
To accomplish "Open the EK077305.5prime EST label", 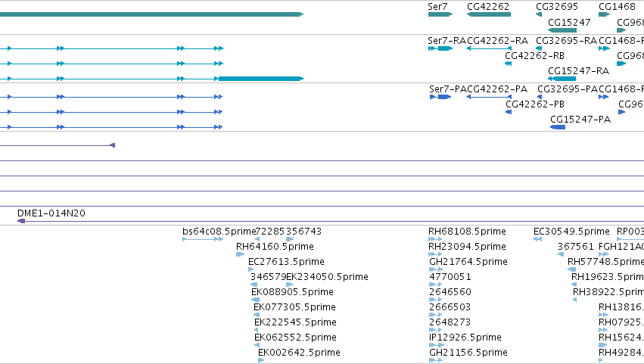I will (294, 307).
